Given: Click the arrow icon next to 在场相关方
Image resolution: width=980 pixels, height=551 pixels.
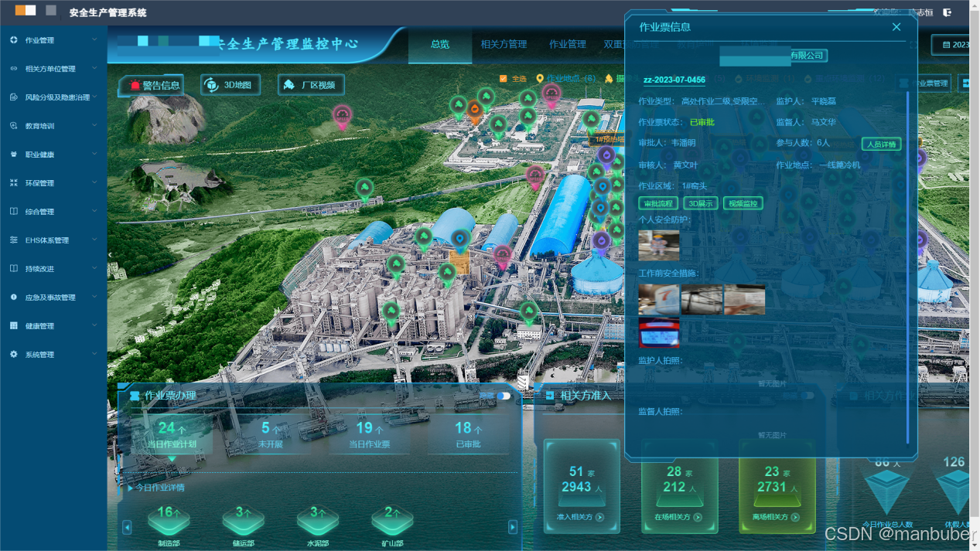Looking at the screenshot, I should [x=698, y=518].
